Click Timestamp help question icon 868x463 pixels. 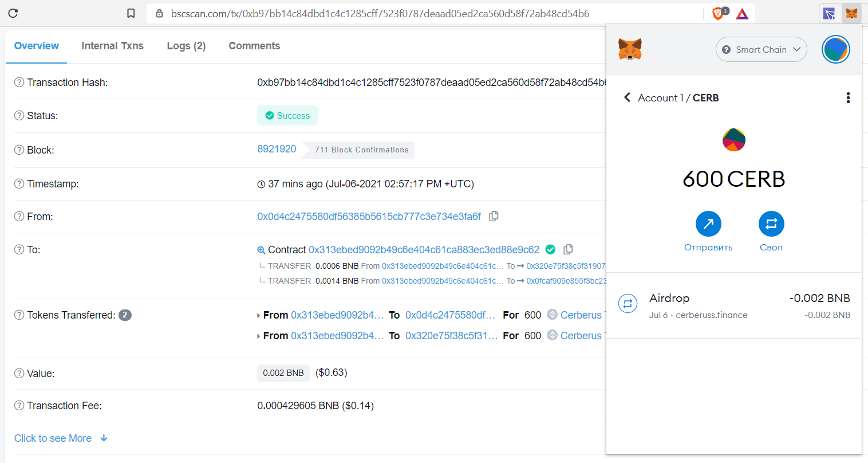coord(19,184)
